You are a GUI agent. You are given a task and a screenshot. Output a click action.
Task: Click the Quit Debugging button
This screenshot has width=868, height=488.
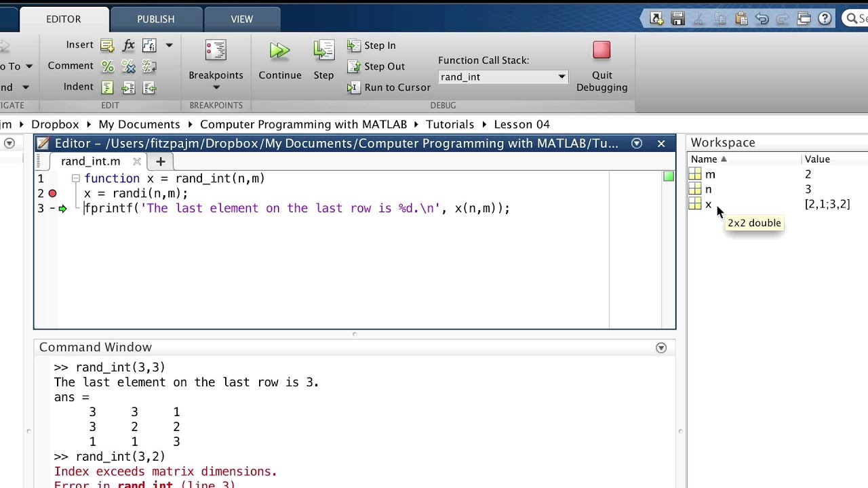pos(601,66)
